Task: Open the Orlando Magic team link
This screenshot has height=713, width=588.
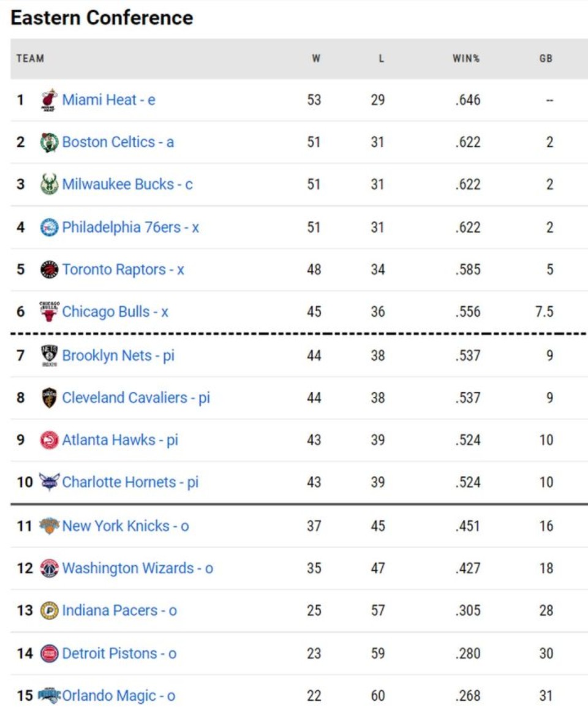Action: pos(118,696)
